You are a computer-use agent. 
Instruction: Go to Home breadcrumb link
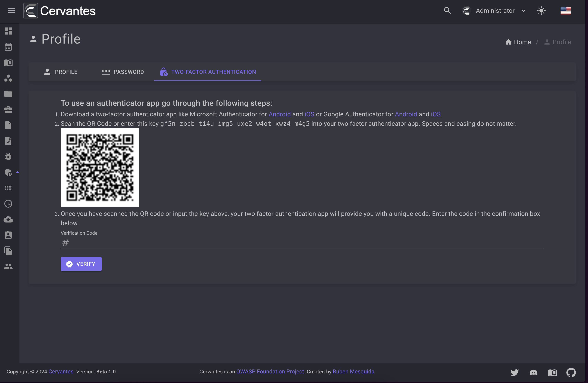pos(518,42)
